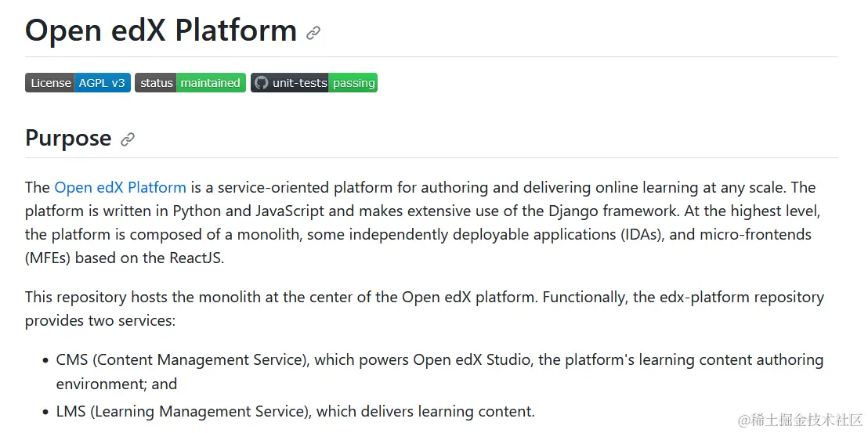
Task: Click the gray License badge label
Action: 51,83
